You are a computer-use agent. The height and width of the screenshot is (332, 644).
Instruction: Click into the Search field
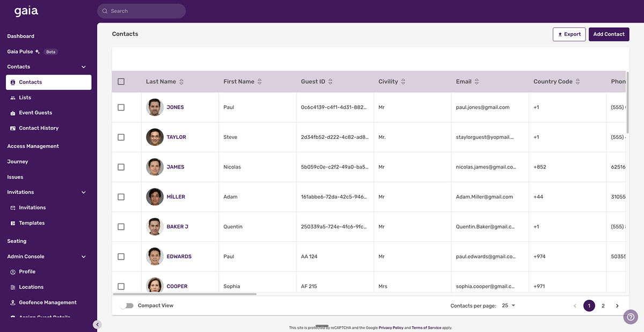coord(141,11)
